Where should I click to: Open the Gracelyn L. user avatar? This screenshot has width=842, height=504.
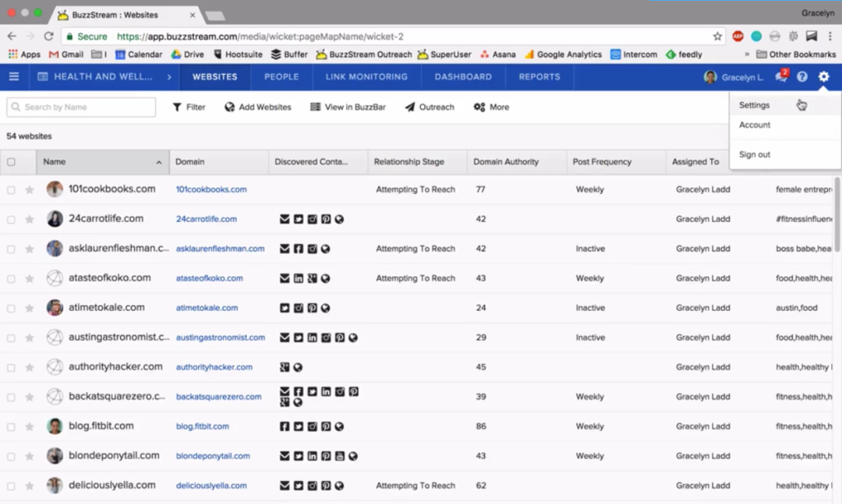[710, 76]
